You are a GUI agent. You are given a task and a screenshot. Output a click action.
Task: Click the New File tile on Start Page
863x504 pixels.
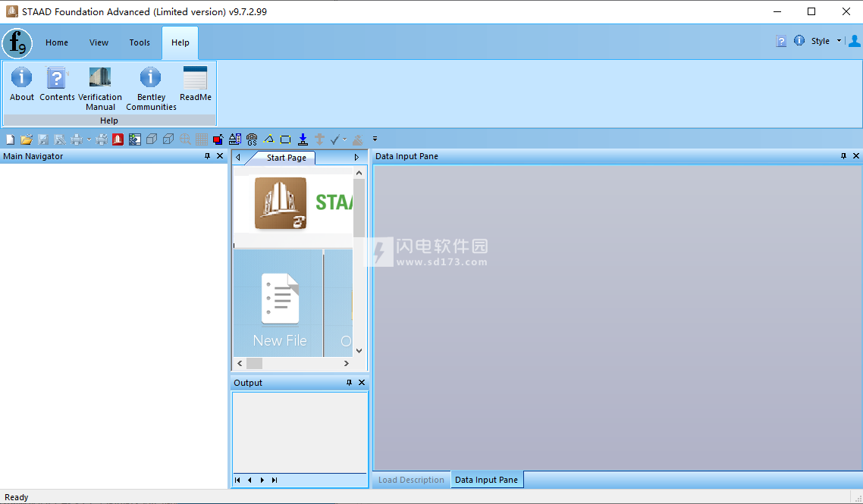pyautogui.click(x=278, y=303)
